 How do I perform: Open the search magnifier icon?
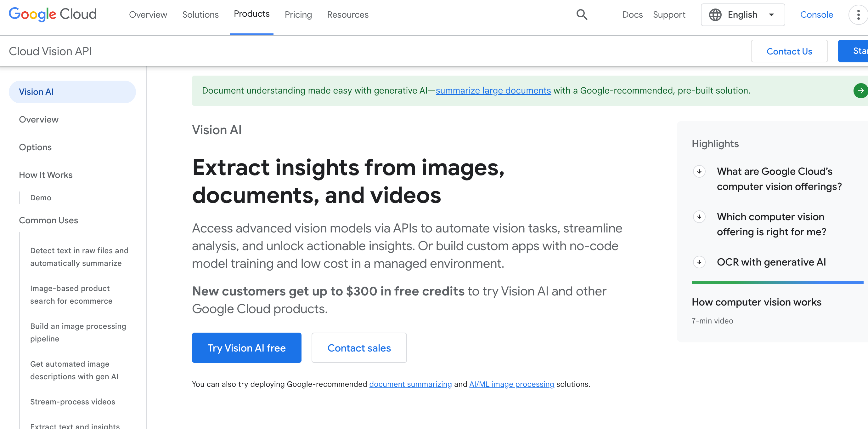coord(582,14)
